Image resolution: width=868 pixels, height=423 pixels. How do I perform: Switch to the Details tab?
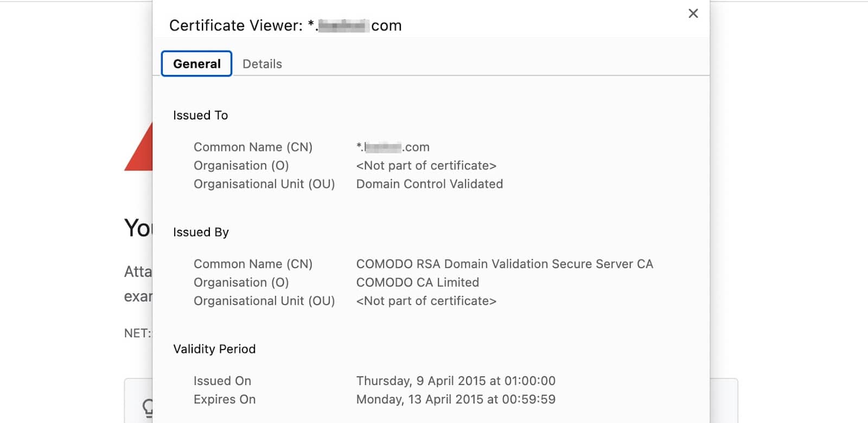pos(262,64)
